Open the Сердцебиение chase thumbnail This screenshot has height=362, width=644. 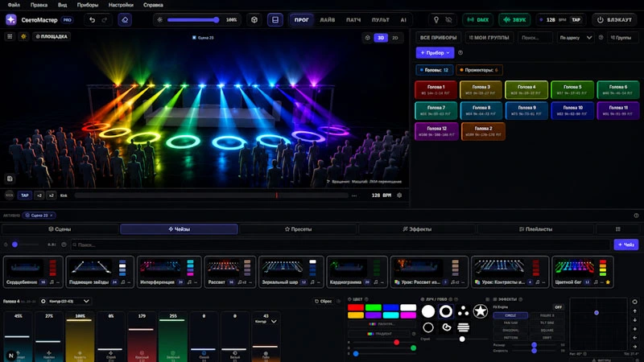tap(33, 271)
